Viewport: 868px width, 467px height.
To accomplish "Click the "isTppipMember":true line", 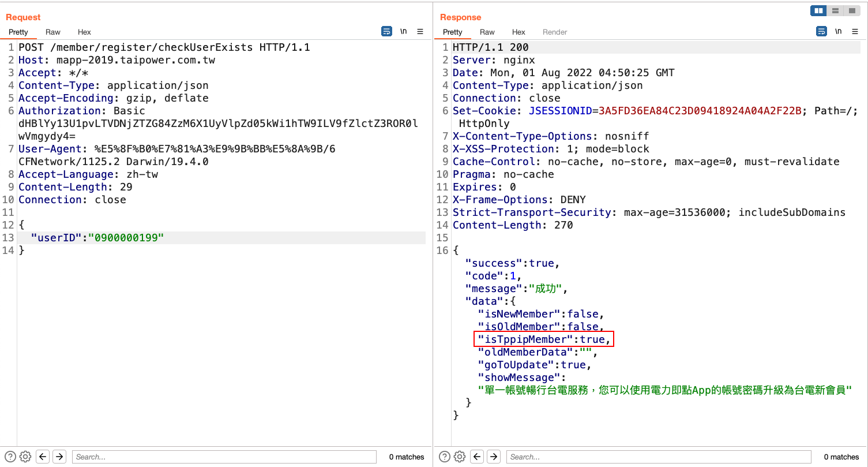I will [x=544, y=339].
